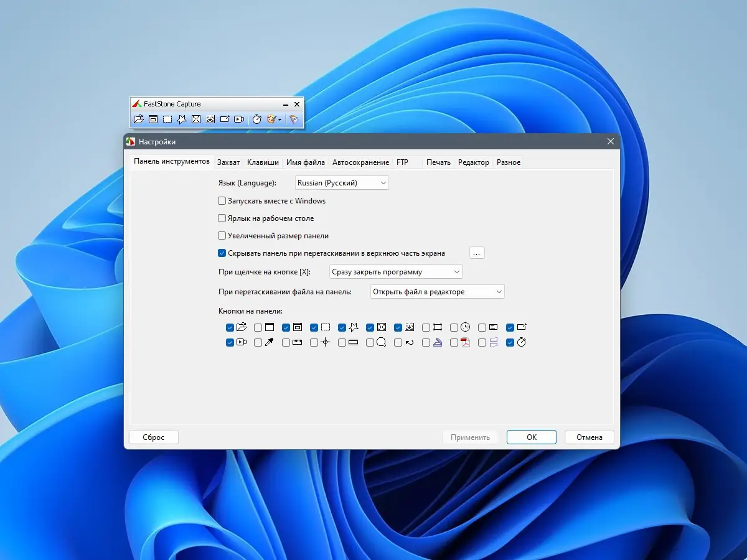The width and height of the screenshot is (747, 560).
Task: Start scrolling window capture in floating toolbar
Action: click(x=210, y=119)
